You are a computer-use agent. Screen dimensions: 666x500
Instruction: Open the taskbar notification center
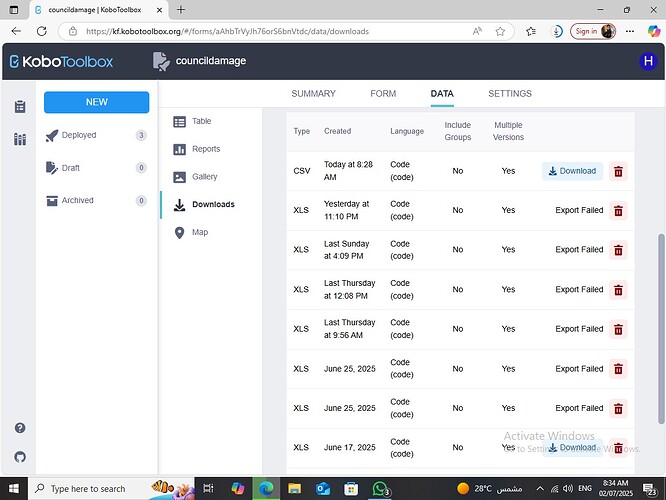pos(649,489)
